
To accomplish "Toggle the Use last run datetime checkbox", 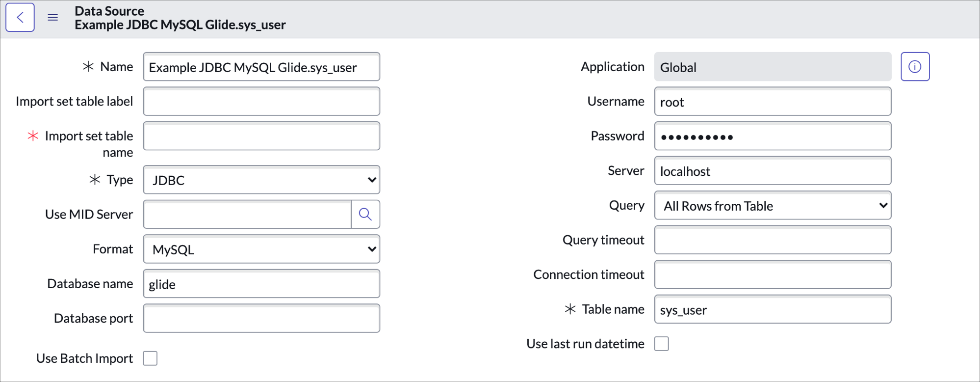I will pyautogui.click(x=662, y=344).
